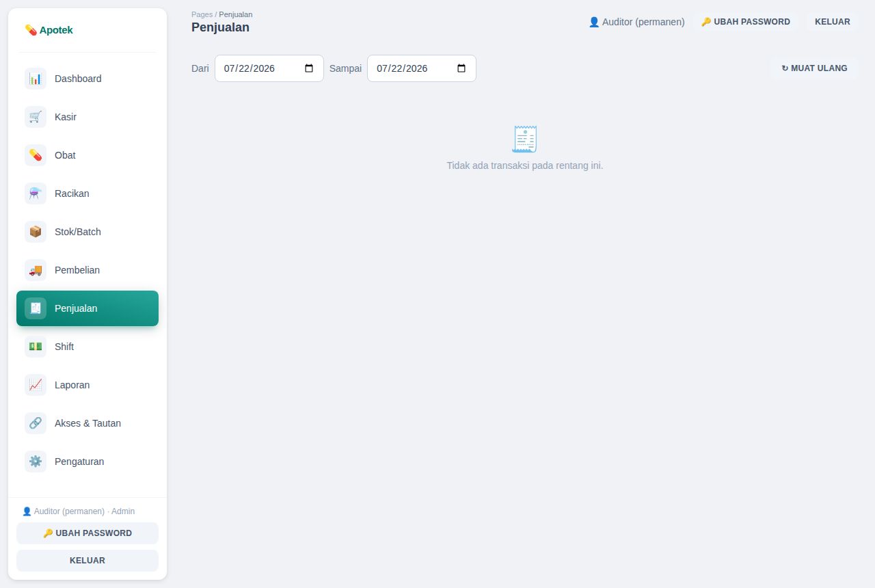Open the Dashboard chart icon

click(36, 79)
